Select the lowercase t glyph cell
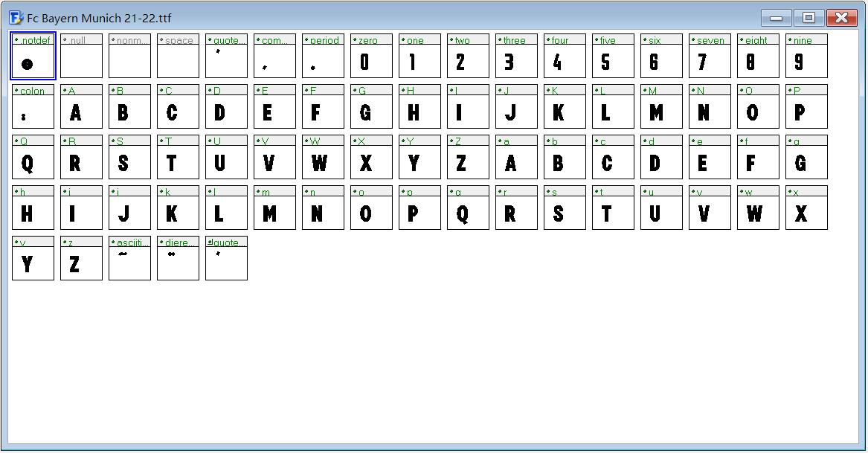868x453 pixels. [614, 208]
